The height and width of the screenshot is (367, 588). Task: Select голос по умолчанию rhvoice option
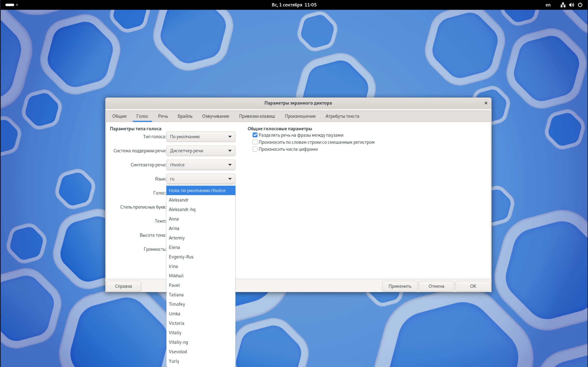pos(201,190)
